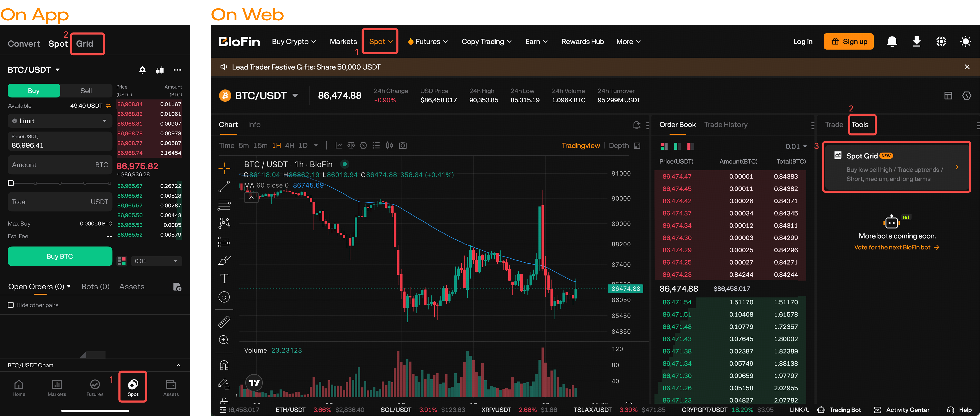Toggle light/dark theme sun icon

(x=965, y=42)
